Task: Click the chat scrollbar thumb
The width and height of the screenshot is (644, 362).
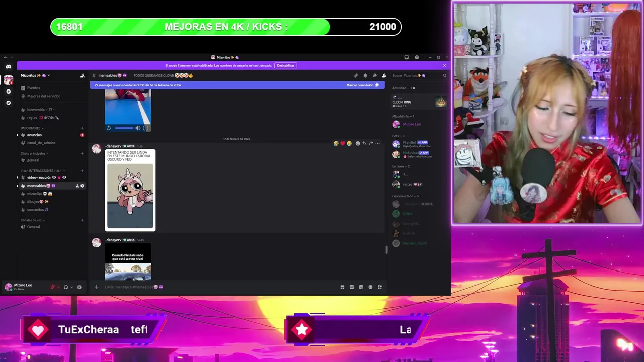Action: pyautogui.click(x=386, y=250)
